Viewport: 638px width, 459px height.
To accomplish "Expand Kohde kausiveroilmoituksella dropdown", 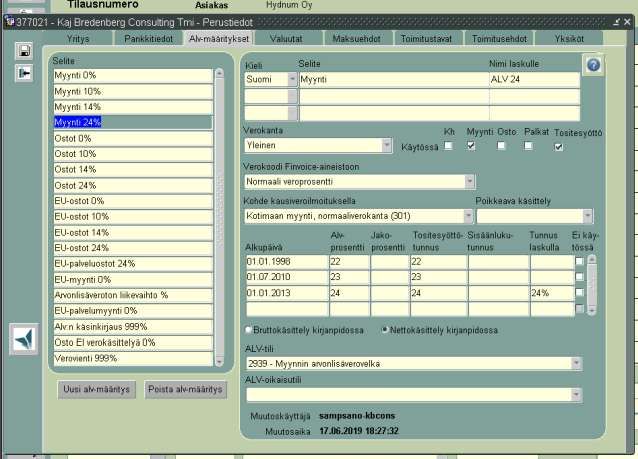I will pos(468,216).
